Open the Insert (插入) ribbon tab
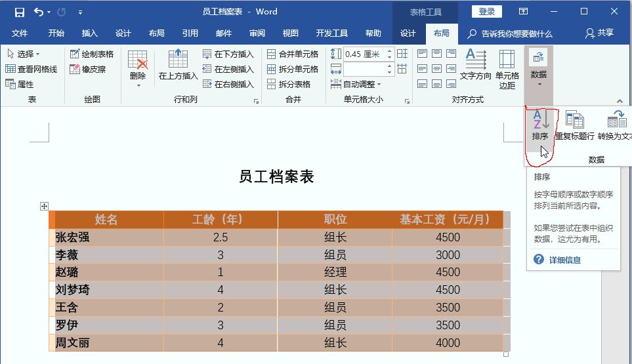 click(89, 33)
